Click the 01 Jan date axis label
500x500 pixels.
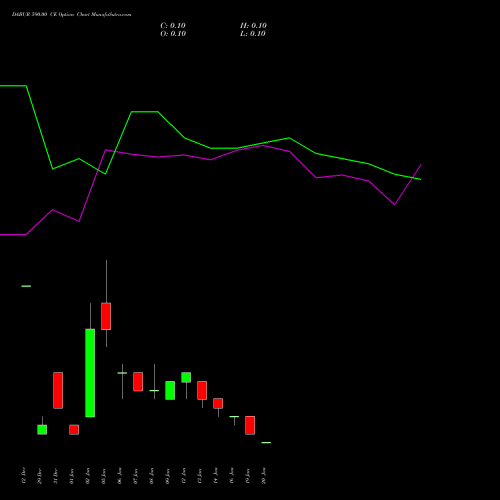(x=72, y=476)
